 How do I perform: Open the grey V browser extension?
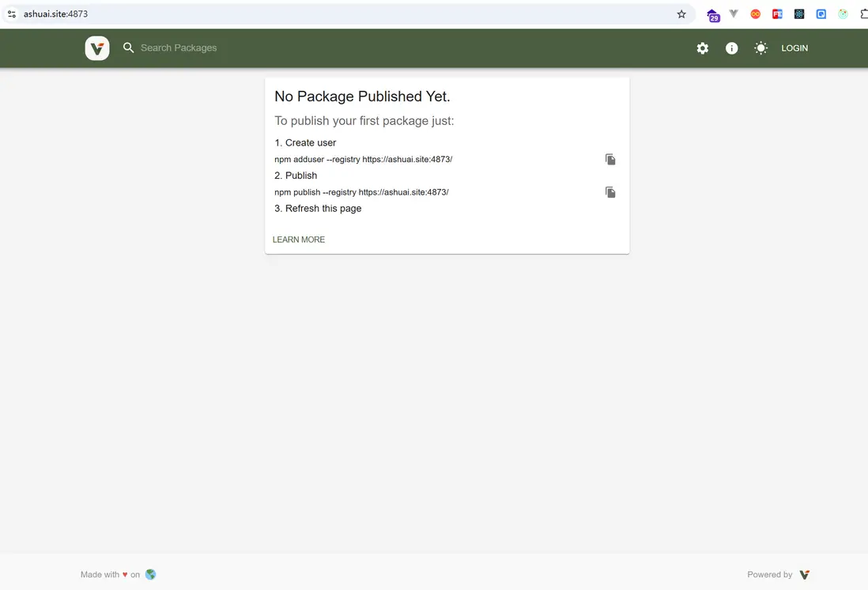734,14
